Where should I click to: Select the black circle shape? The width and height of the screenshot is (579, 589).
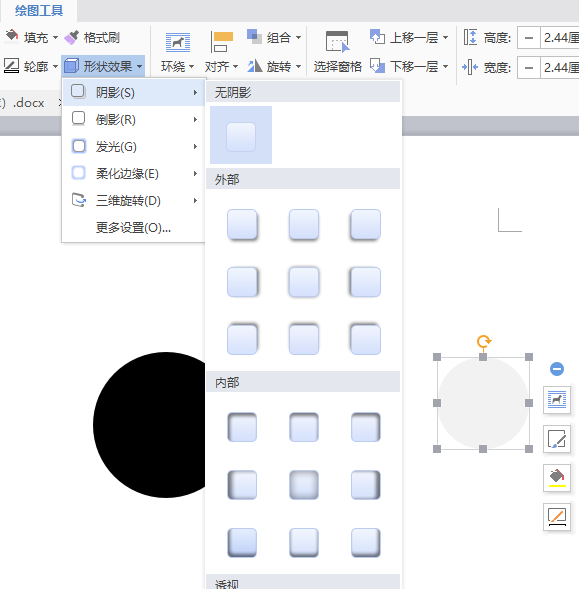[x=150, y=425]
